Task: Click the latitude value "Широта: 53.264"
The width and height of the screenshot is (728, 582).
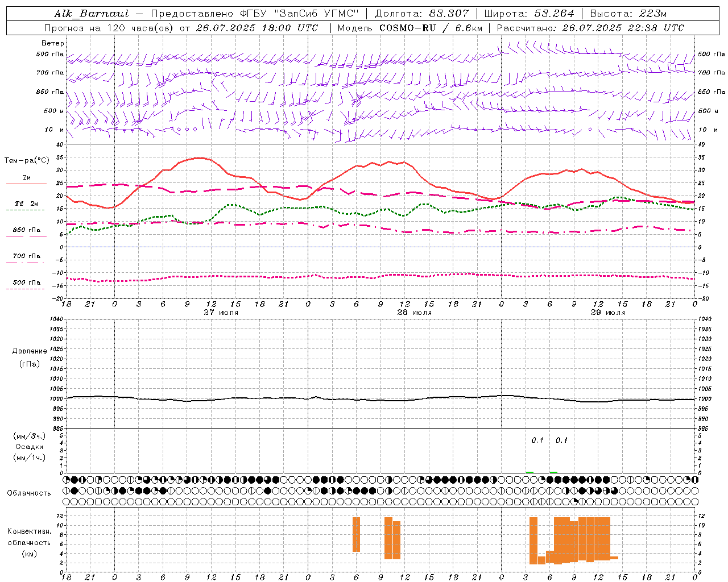Action: click(529, 14)
